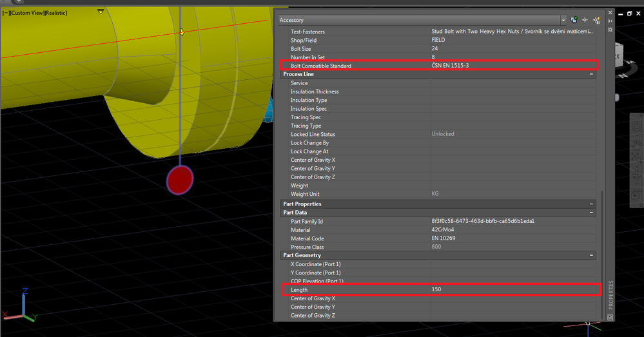Click Pressure Class value 600
Image resolution: width=644 pixels, height=337 pixels.
pos(436,247)
